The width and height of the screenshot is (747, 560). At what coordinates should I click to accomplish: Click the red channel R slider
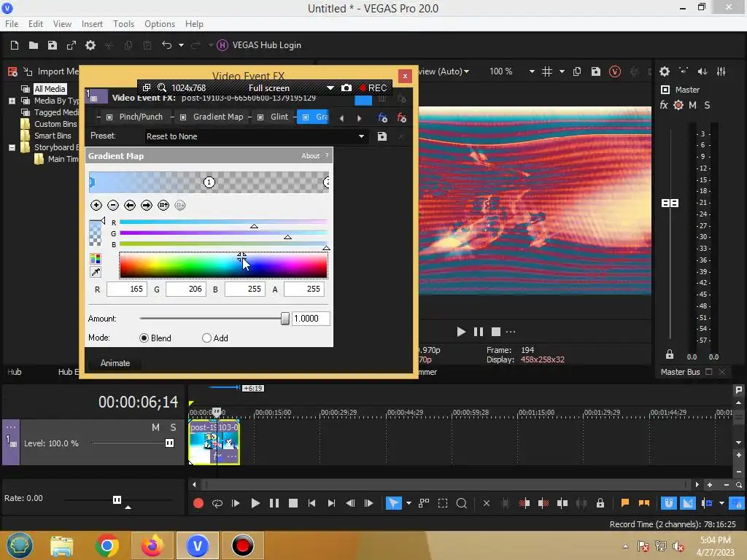point(223,222)
